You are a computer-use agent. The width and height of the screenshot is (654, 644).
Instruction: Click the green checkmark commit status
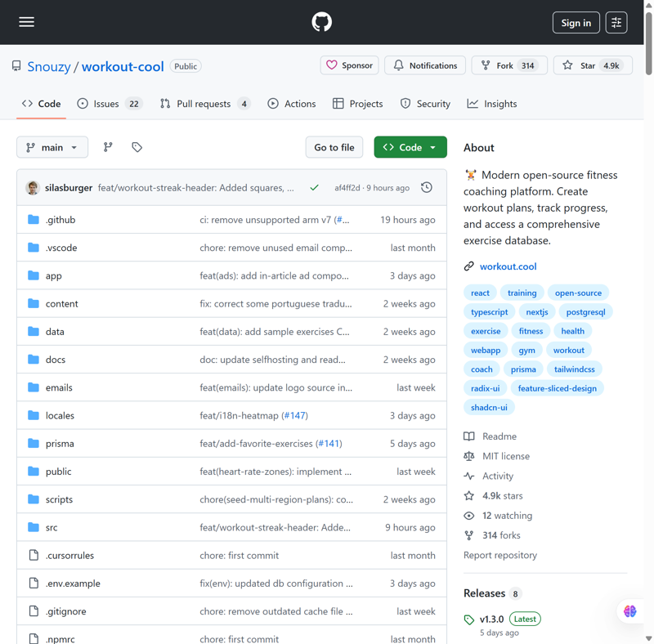(315, 188)
